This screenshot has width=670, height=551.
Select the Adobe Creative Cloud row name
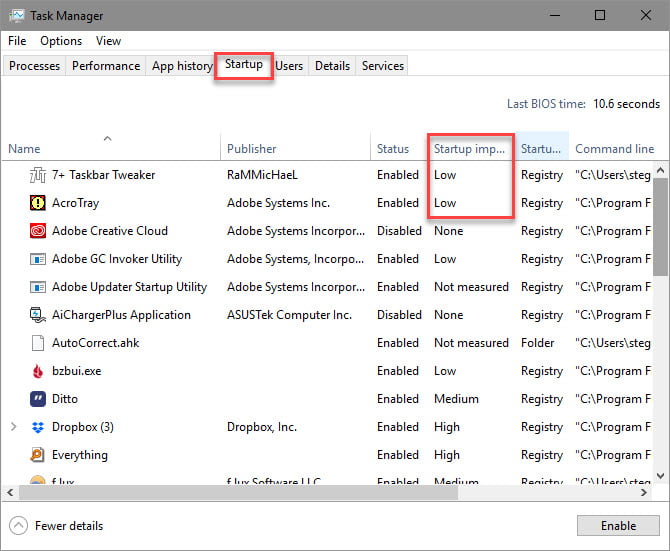[x=110, y=231]
